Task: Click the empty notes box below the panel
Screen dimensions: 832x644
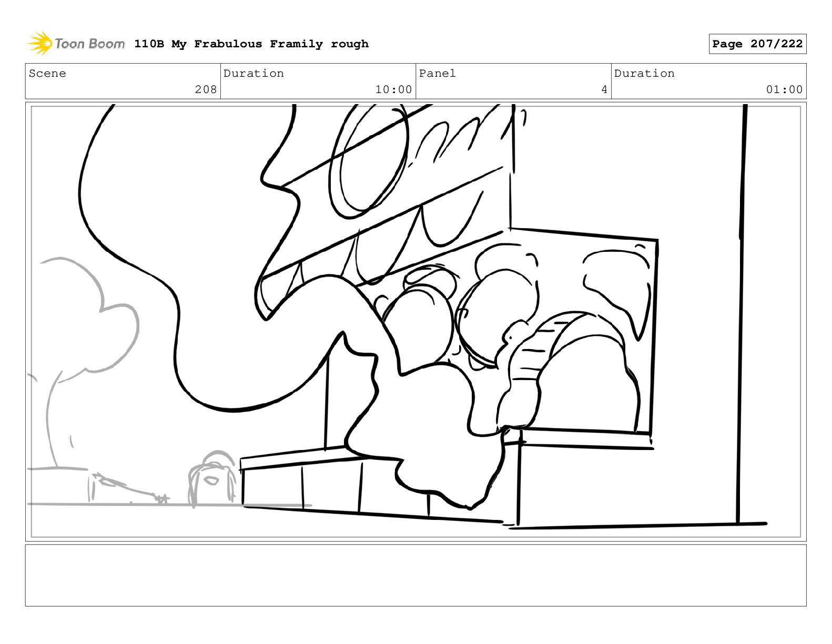Action: [415, 575]
